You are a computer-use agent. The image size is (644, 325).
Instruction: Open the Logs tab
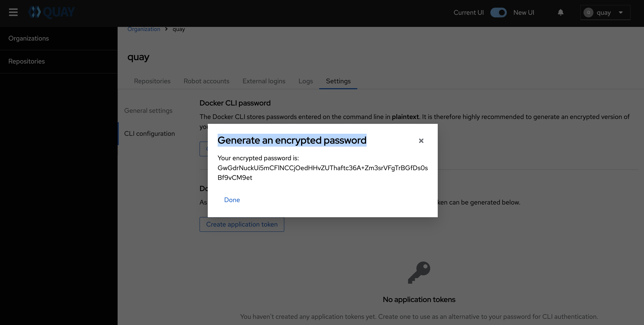point(306,81)
